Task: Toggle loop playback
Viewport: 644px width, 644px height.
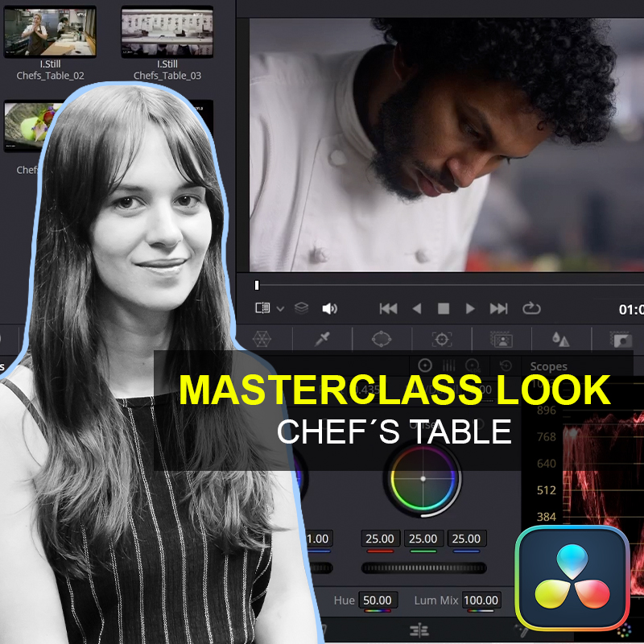Action: [x=531, y=308]
